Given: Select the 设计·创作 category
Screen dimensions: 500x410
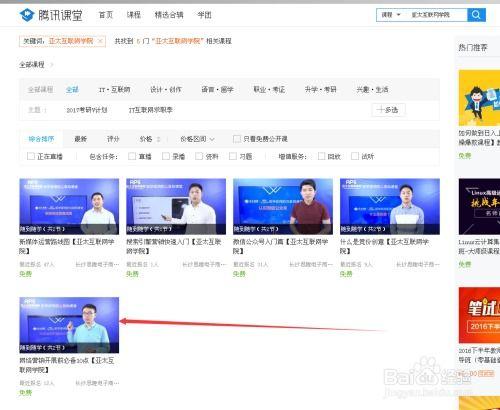Looking at the screenshot, I should tap(166, 89).
